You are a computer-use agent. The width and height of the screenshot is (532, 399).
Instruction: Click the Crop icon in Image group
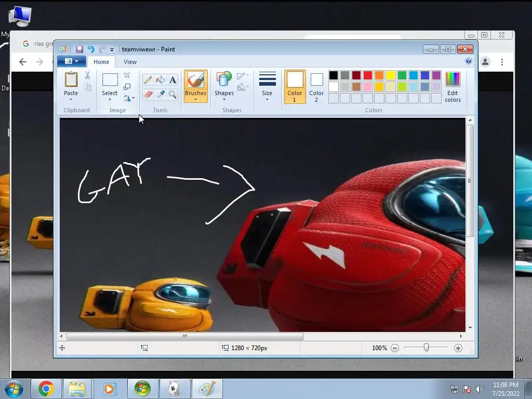127,75
